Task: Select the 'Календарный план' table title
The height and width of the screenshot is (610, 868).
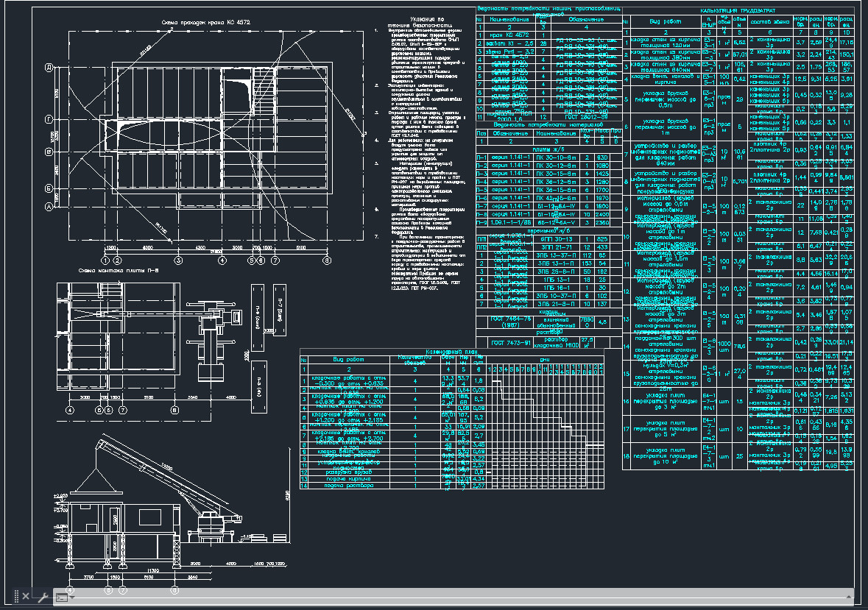Action: 451,352
